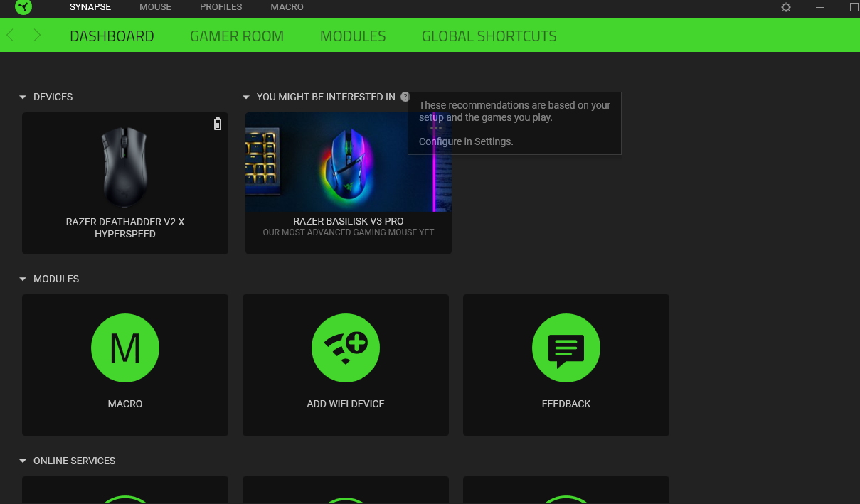Select the Global Shortcuts tab
860x504 pixels.
(x=489, y=36)
